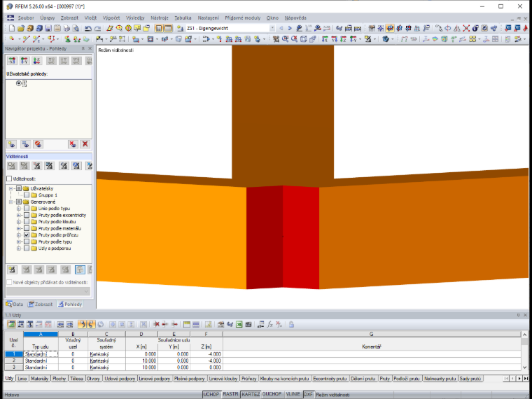This screenshot has height=399, width=532.
Task: Expand Pruty podle průřezu node
Action: tap(19, 234)
